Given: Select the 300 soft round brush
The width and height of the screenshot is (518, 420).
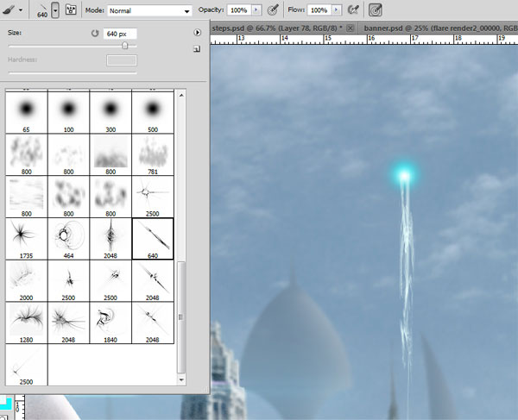Looking at the screenshot, I should [111, 112].
